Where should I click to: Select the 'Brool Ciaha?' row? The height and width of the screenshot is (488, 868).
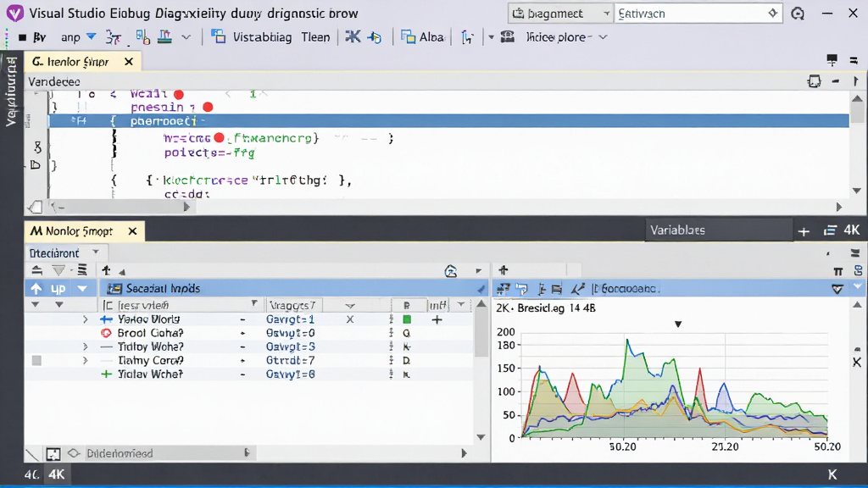point(249,333)
